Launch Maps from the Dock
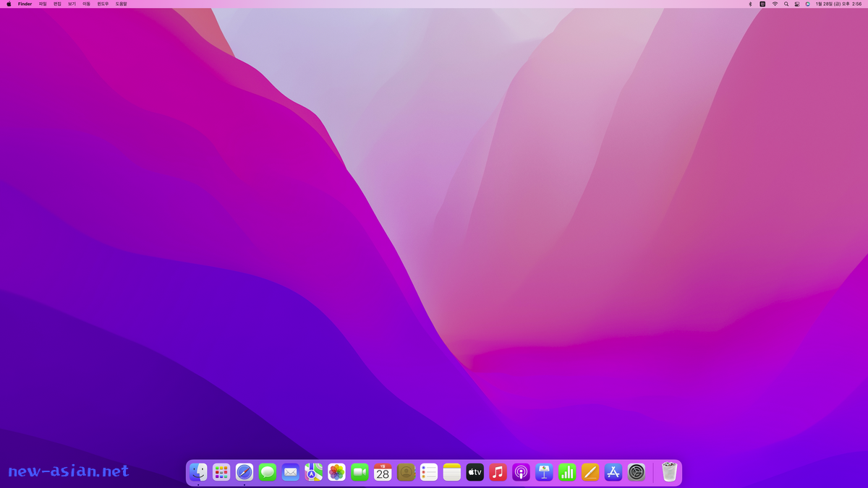Screen dimensions: 868x488 coord(313,472)
